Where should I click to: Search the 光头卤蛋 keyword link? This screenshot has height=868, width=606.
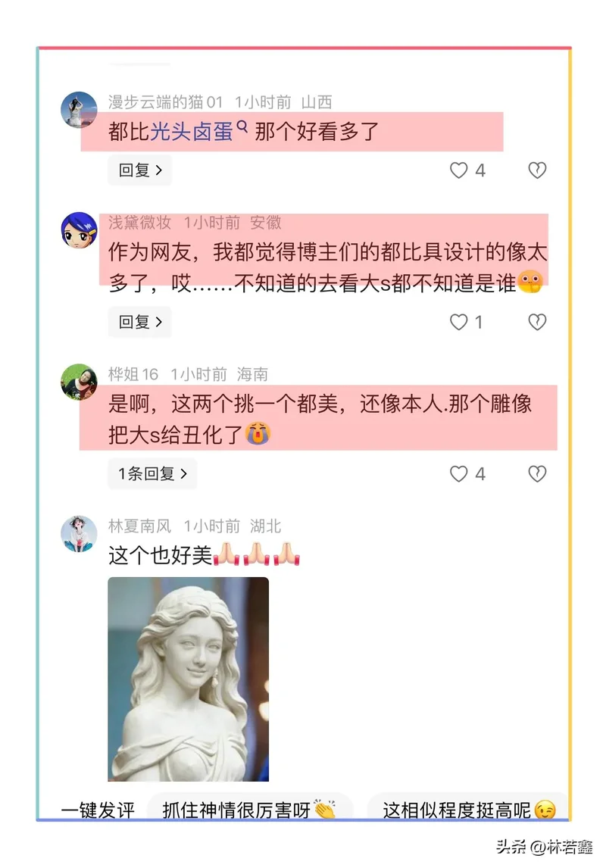point(192,132)
